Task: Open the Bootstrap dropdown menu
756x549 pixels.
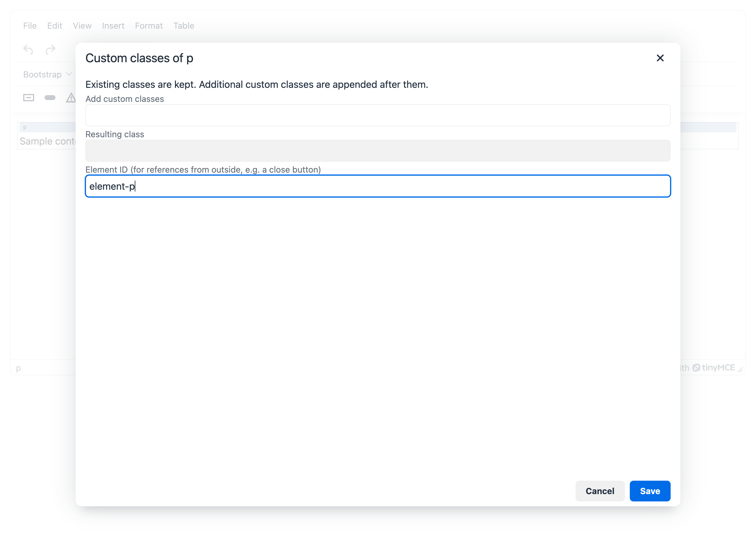Action: click(x=48, y=74)
